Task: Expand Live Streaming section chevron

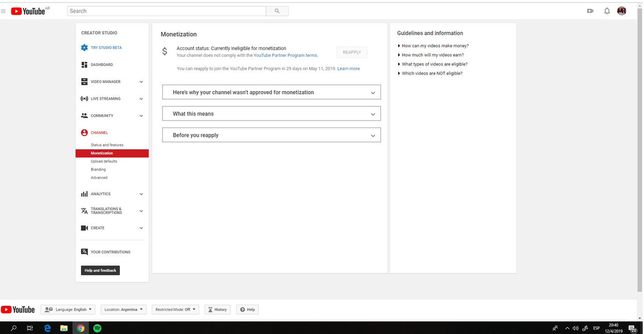Action: pos(141,99)
